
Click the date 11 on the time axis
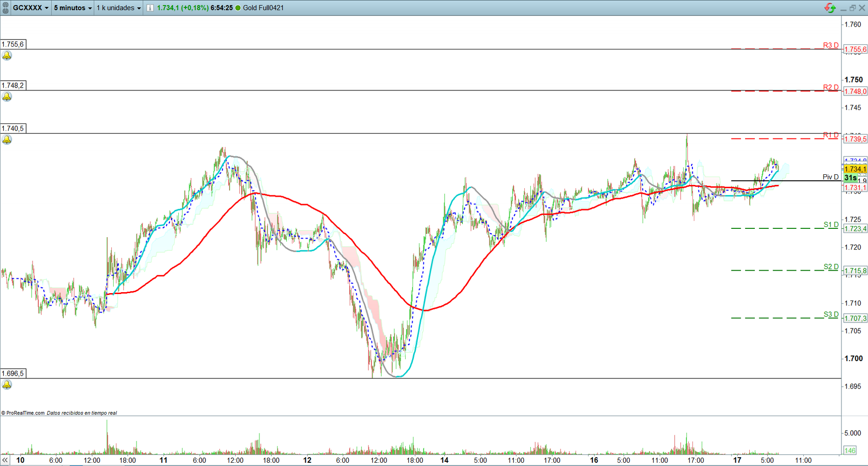[x=163, y=460]
